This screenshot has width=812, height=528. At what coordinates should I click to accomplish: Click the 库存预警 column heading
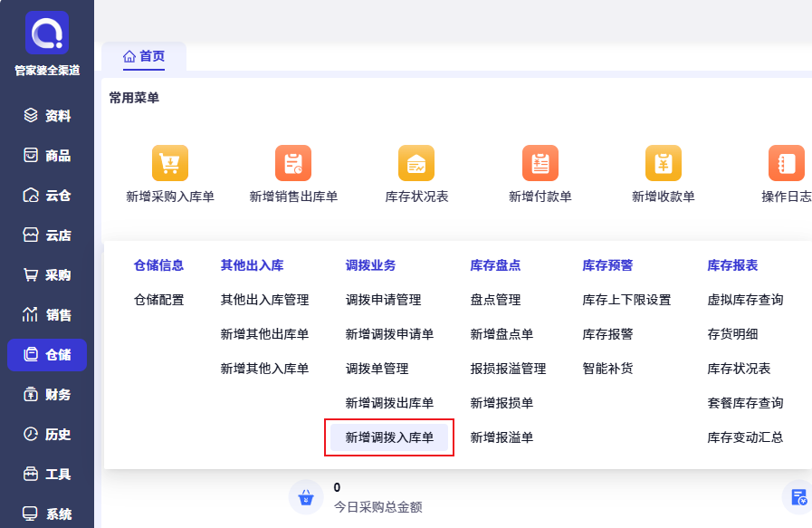point(608,266)
